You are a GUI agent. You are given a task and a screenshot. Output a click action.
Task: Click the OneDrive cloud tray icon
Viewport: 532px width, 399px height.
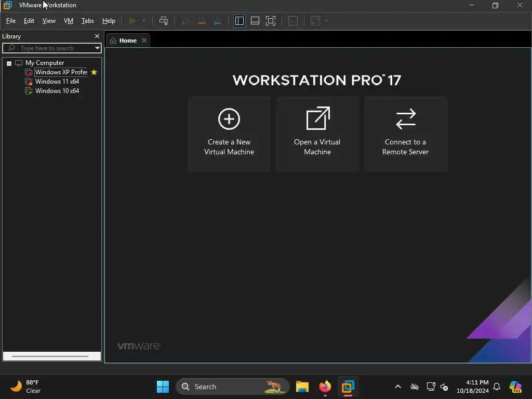(414, 387)
